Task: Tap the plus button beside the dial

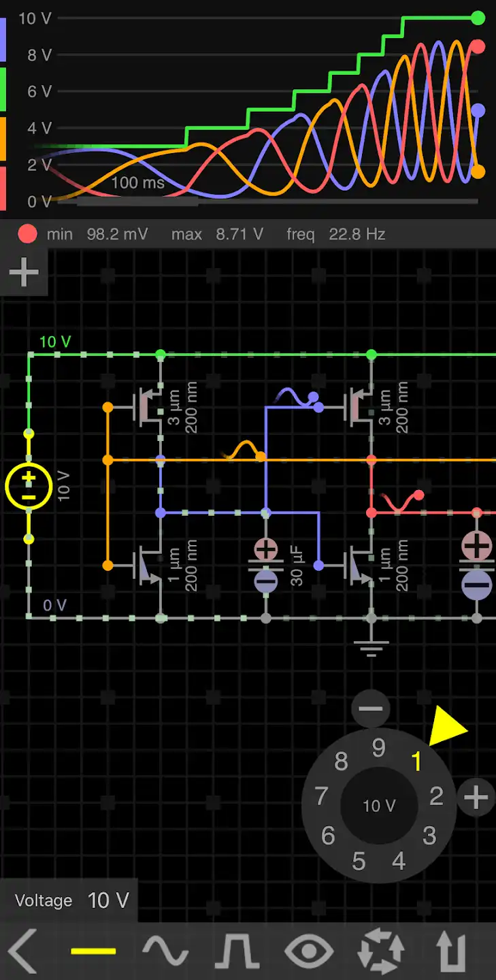Action: 476,797
